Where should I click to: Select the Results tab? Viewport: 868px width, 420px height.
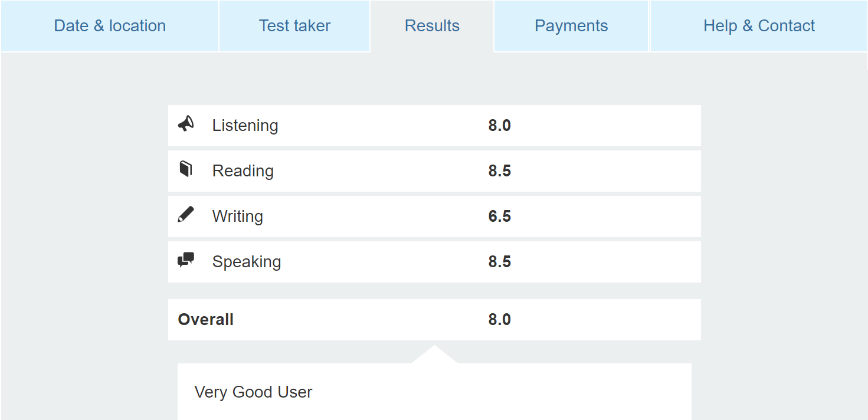click(432, 26)
